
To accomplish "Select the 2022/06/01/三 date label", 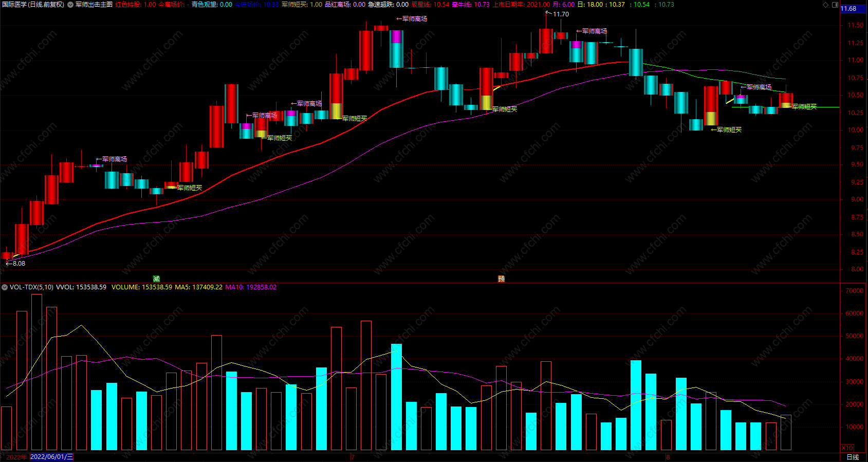I will pos(51,457).
